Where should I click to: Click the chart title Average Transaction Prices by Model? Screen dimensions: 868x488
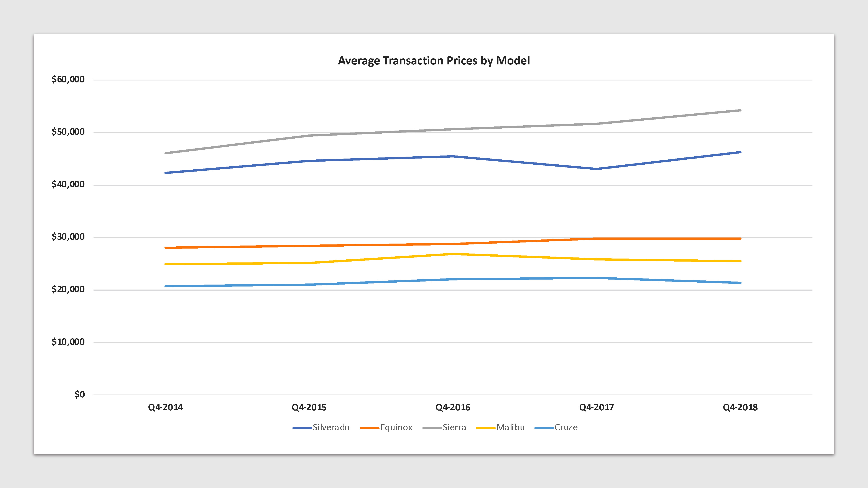[434, 61]
